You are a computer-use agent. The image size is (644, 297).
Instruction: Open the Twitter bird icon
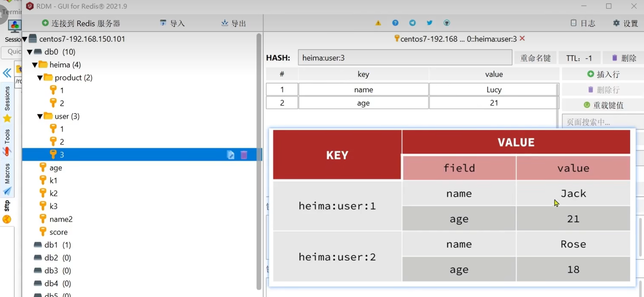tap(429, 23)
